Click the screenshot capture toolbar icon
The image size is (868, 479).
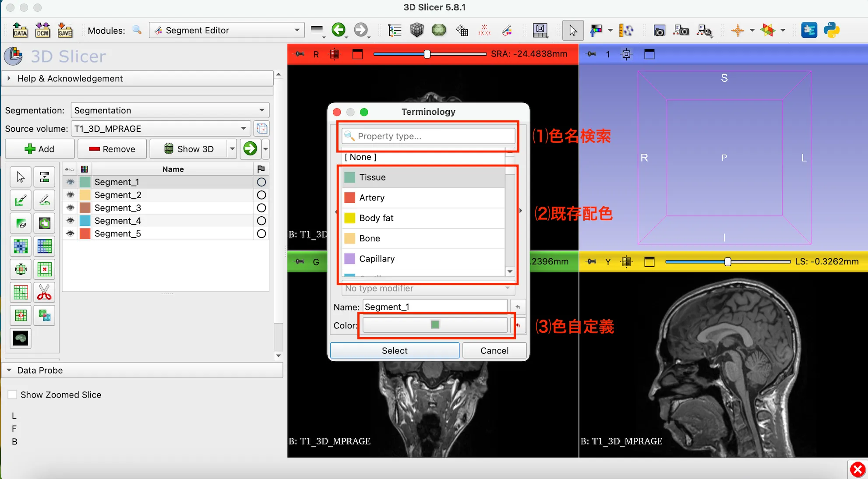coord(659,30)
